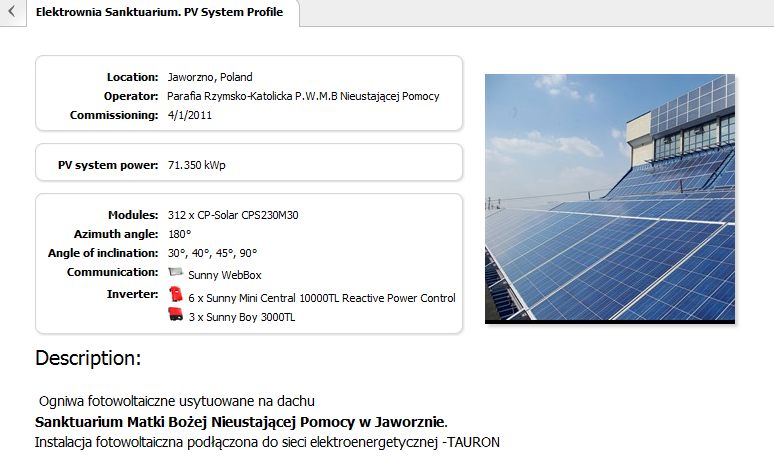
Task: Click the Sunny WebBox text
Action: pyautogui.click(x=211, y=275)
